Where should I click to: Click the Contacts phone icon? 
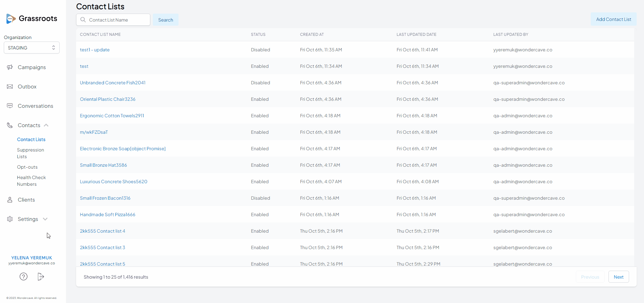coord(10,125)
